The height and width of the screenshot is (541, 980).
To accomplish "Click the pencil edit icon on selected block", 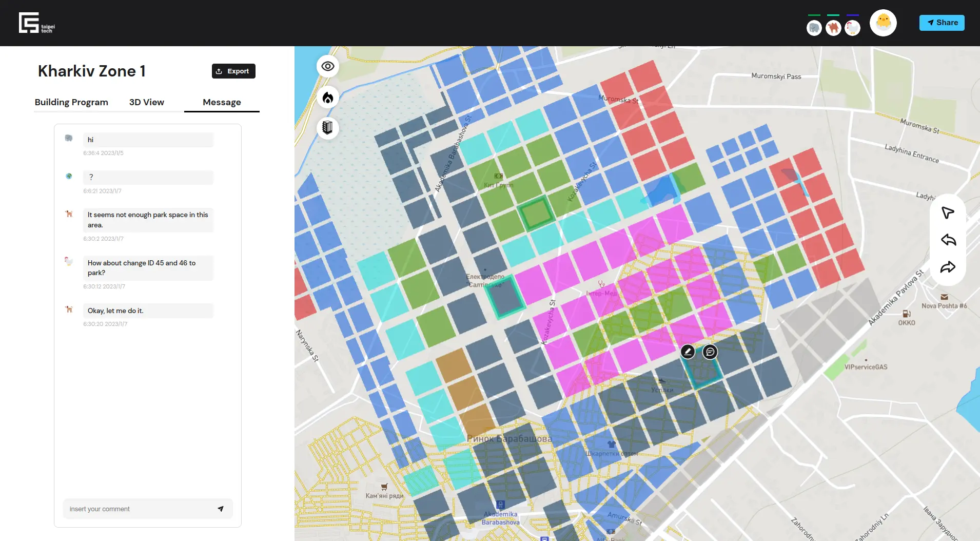I will coord(688,352).
